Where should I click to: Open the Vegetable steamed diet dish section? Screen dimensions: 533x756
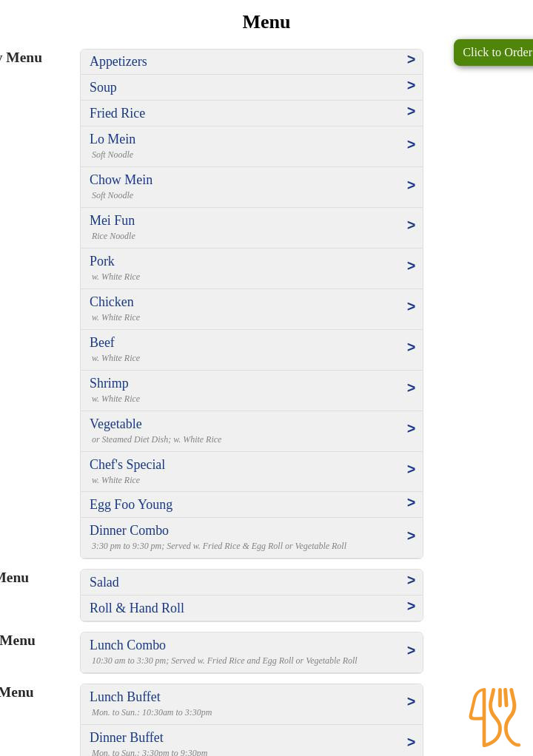(x=251, y=431)
